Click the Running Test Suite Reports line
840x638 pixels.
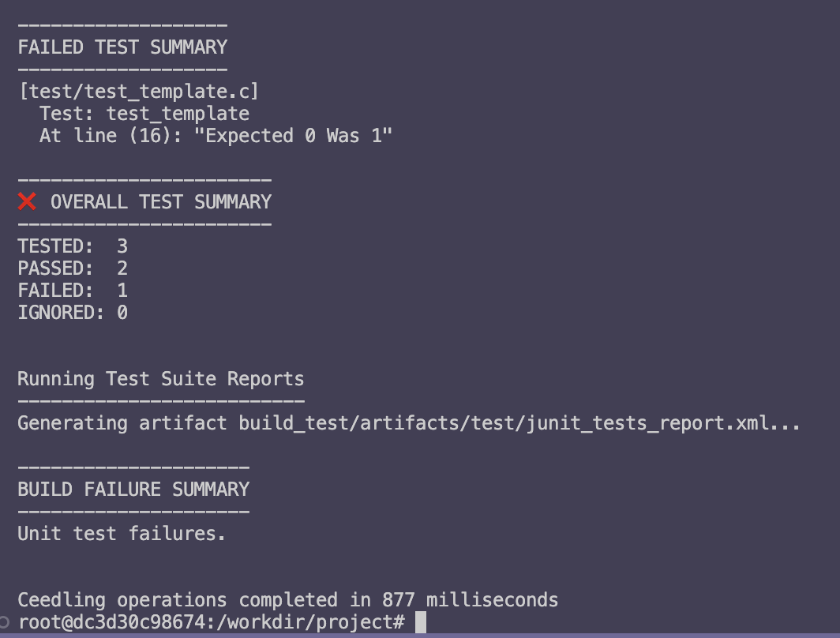click(x=161, y=379)
